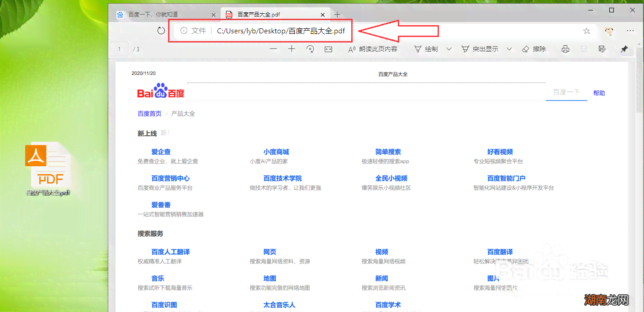This screenshot has width=644, height=312.
Task: Click the save as icon in PDF toolbar
Action: (x=602, y=49)
